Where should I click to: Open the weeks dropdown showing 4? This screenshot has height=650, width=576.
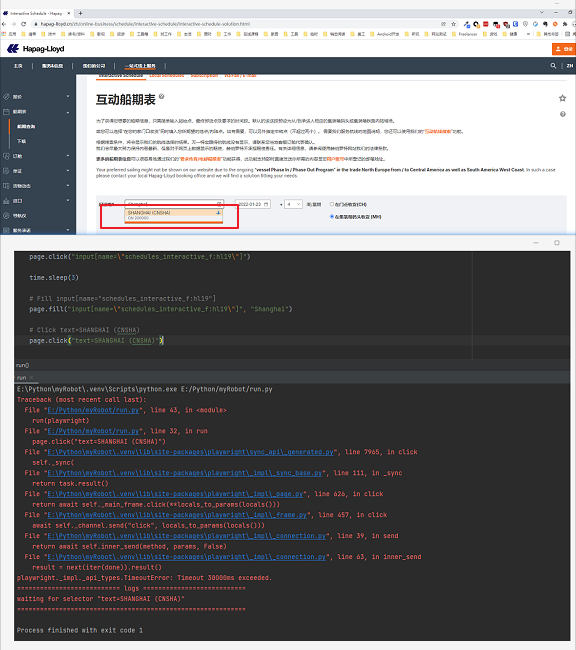pyautogui.click(x=293, y=204)
